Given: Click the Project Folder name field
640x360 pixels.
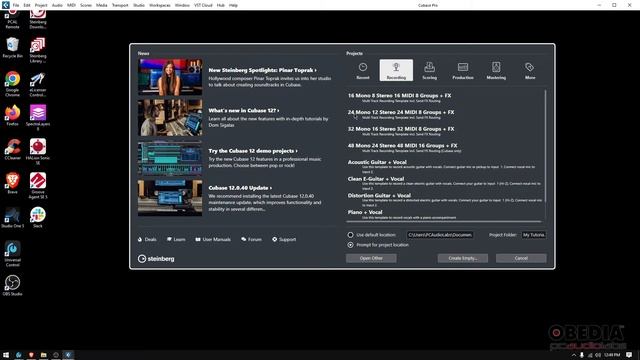Looking at the screenshot, I should [x=534, y=235].
